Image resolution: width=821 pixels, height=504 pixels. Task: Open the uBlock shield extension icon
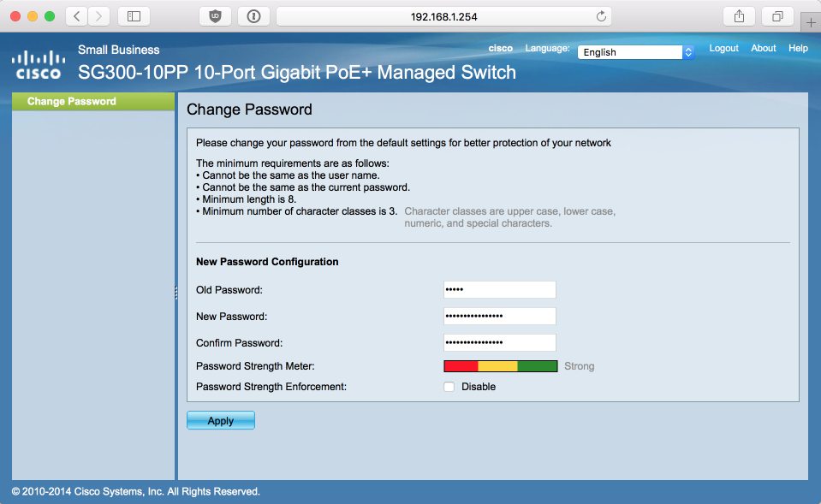coord(215,16)
